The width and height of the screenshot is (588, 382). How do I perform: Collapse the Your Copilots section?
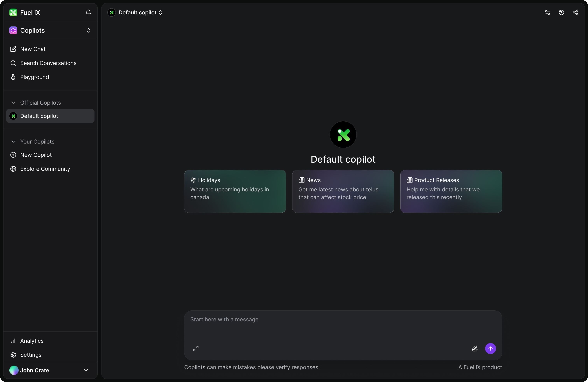[x=13, y=142]
